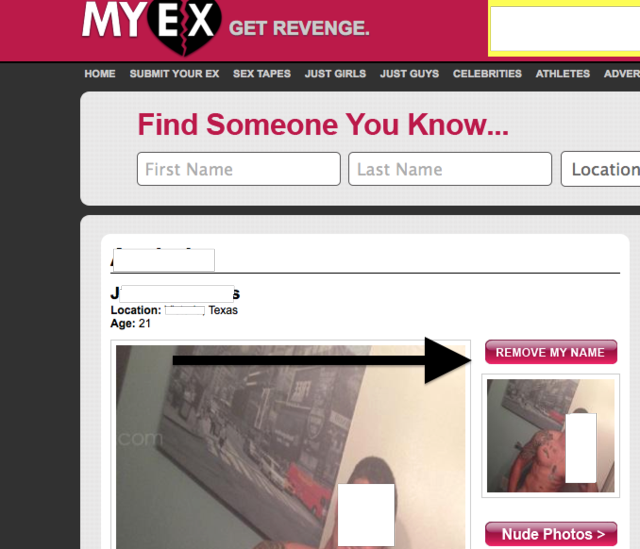Open the Home navigation item
640x549 pixels.
click(x=100, y=74)
